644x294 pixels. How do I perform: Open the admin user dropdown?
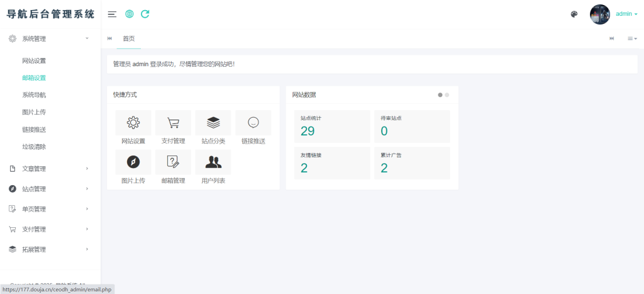tap(627, 14)
